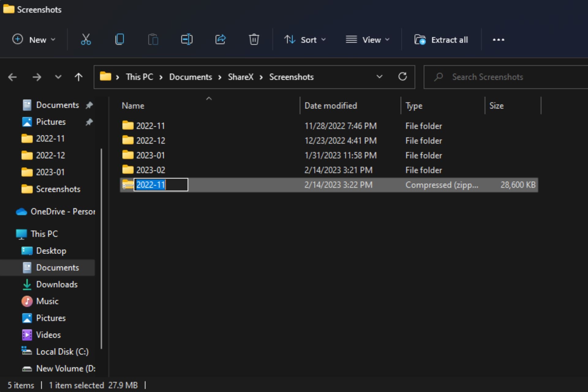Click the Paste icon in toolbar
The width and height of the screenshot is (588, 392).
coord(153,40)
